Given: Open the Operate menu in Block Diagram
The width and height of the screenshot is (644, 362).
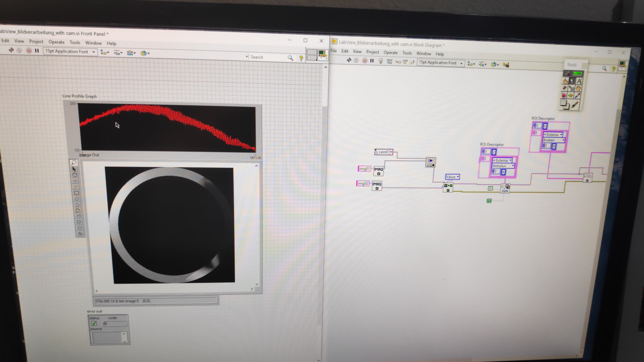Looking at the screenshot, I should click(x=391, y=53).
